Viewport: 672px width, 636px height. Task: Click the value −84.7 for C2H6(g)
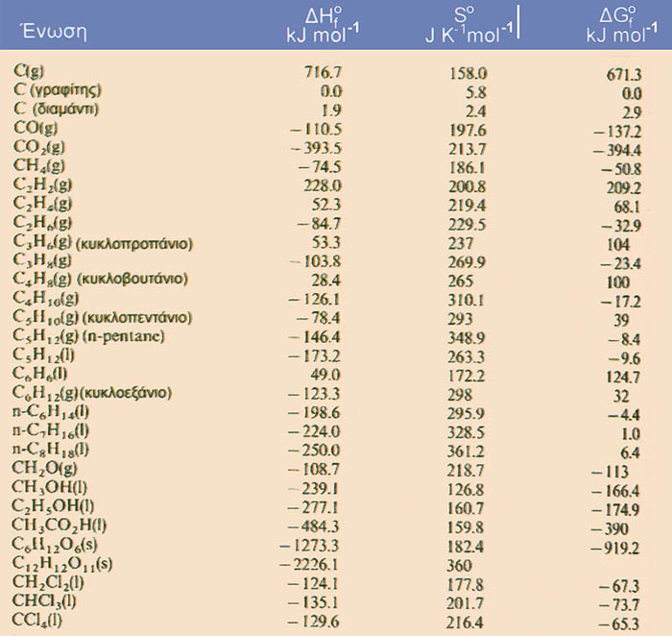[x=320, y=224]
